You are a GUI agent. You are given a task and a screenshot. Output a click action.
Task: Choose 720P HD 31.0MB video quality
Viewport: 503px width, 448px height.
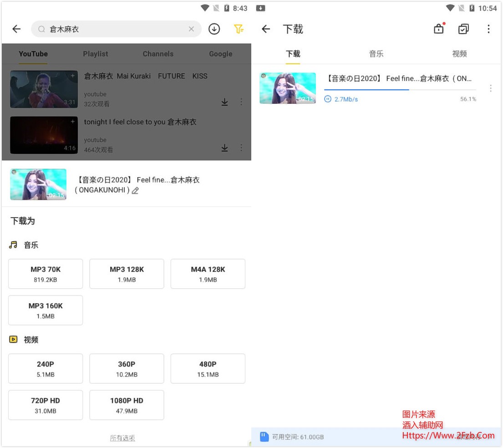tap(46, 405)
